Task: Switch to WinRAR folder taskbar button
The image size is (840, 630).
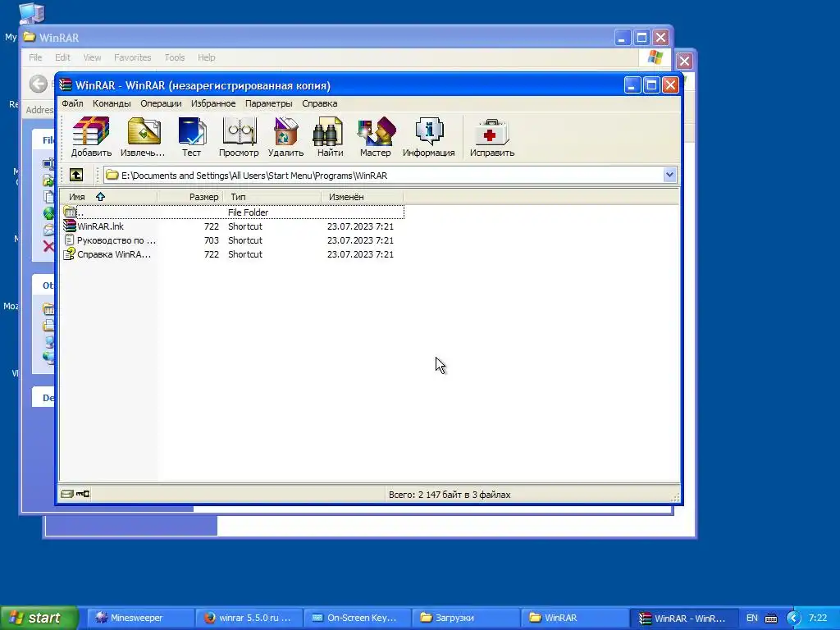Action: pos(574,618)
